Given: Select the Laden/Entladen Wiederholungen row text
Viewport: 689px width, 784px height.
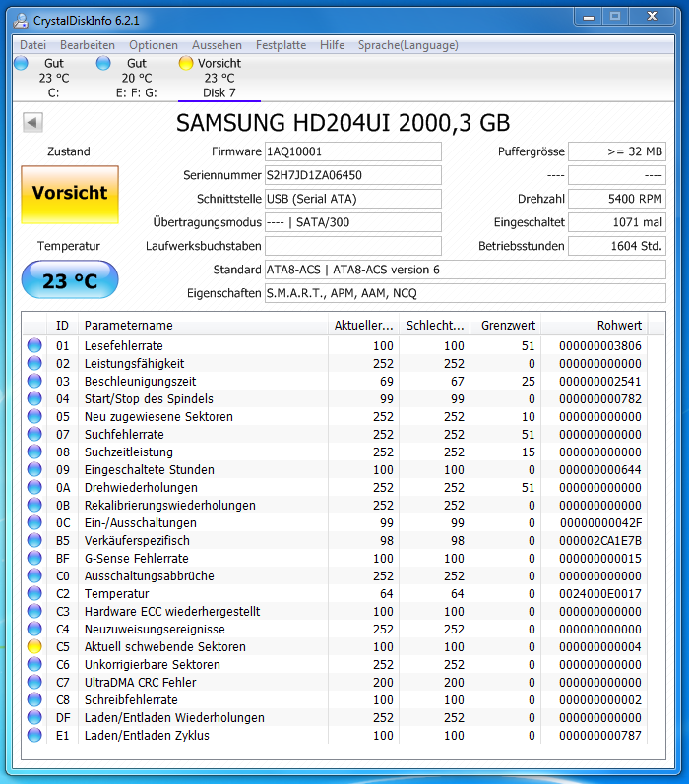Looking at the screenshot, I should 174,717.
